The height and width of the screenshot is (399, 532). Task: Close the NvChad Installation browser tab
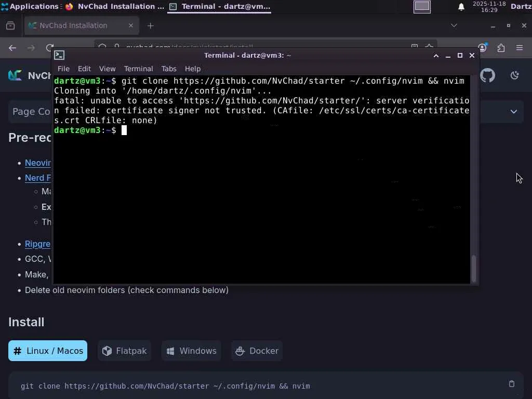coord(130,26)
